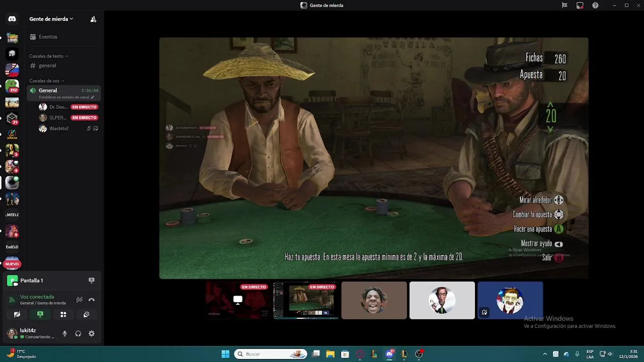Expand the Gente de mierda server menu

51,19
